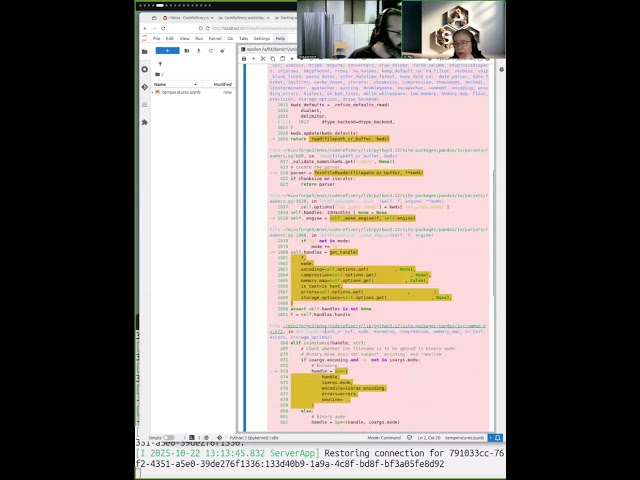Toggle Simple interface mode switch
The height and width of the screenshot is (480, 640).
169,438
